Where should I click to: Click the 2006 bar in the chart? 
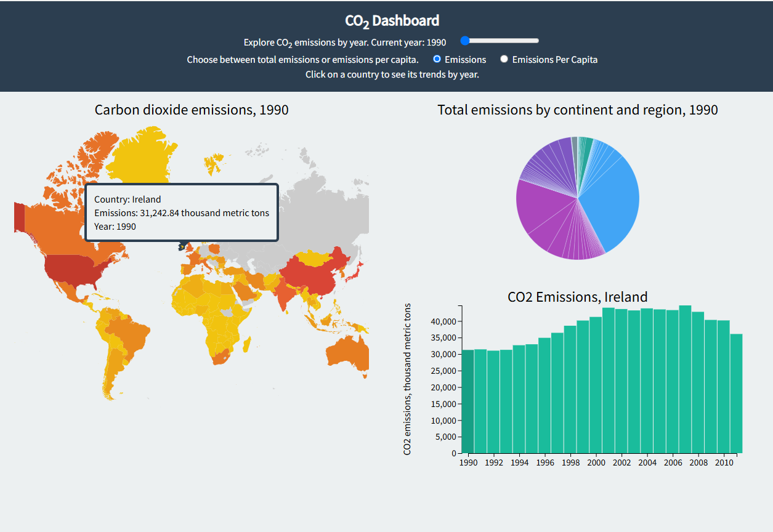(672, 381)
